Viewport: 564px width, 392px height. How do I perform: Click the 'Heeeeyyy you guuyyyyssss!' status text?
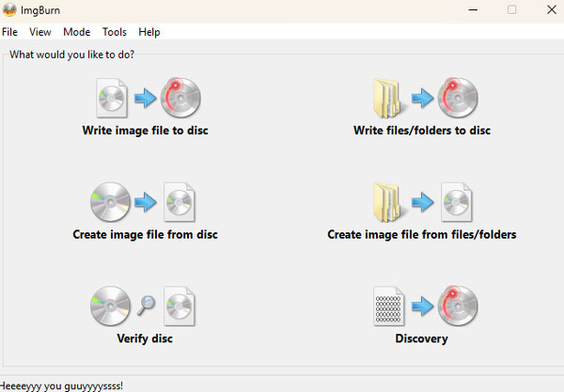pos(61,385)
